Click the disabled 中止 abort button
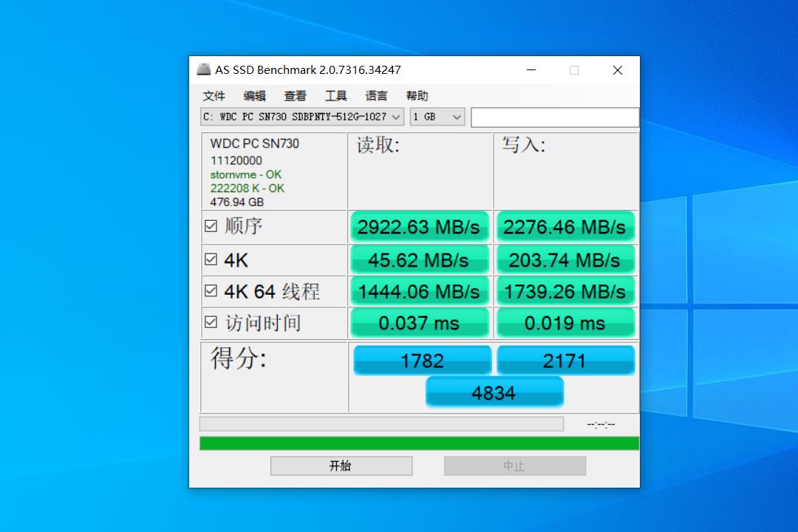 pyautogui.click(x=515, y=465)
